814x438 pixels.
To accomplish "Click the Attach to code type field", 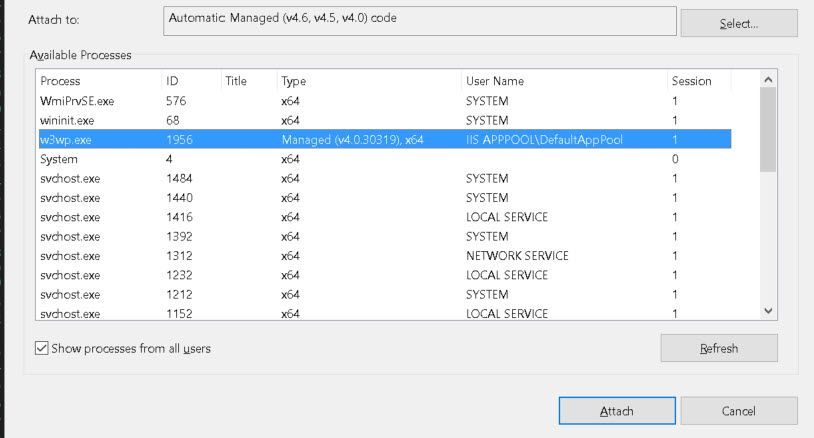I will pos(420,20).
